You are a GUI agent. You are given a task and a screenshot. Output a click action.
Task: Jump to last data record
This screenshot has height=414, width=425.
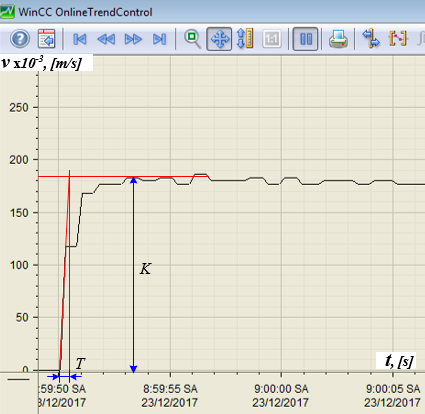(x=159, y=39)
